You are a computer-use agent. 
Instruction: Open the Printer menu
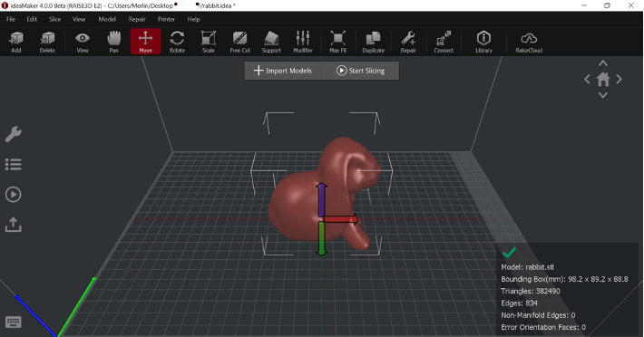166,19
